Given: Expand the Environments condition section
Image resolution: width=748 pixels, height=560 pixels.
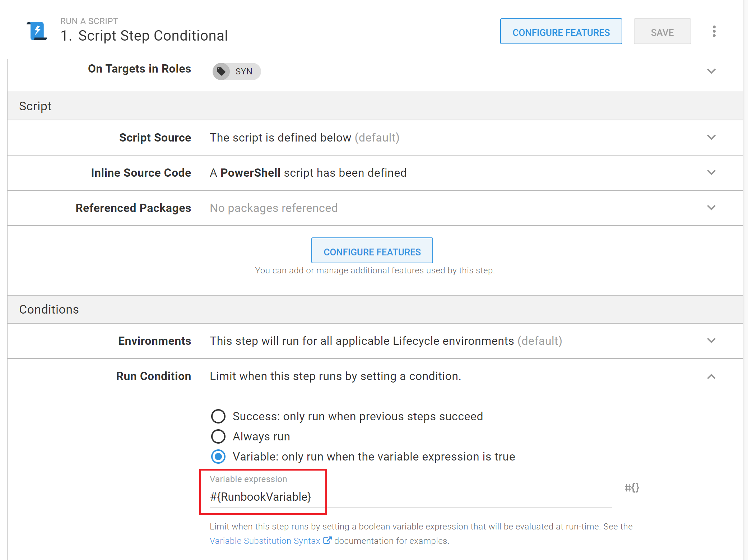Looking at the screenshot, I should [711, 341].
